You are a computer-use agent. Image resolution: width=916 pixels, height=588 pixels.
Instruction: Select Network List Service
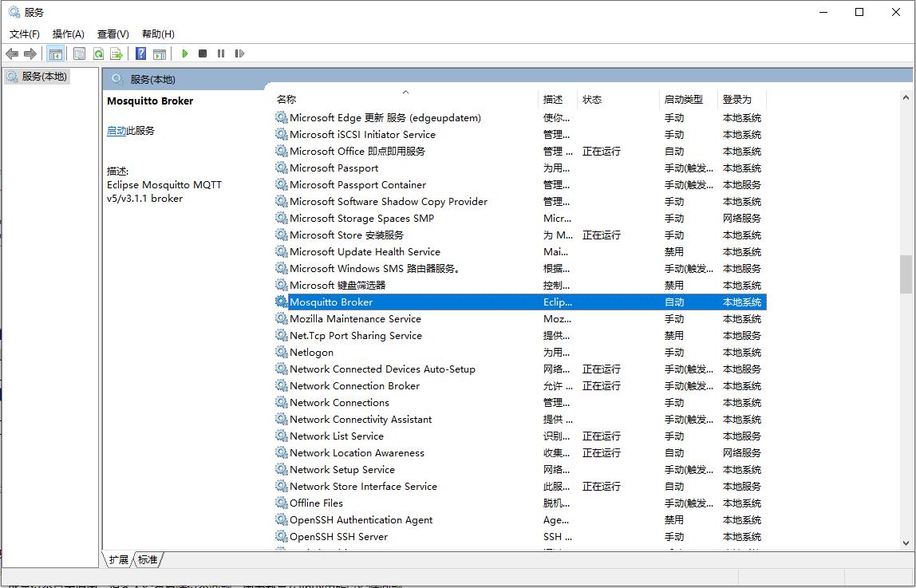pos(520,436)
